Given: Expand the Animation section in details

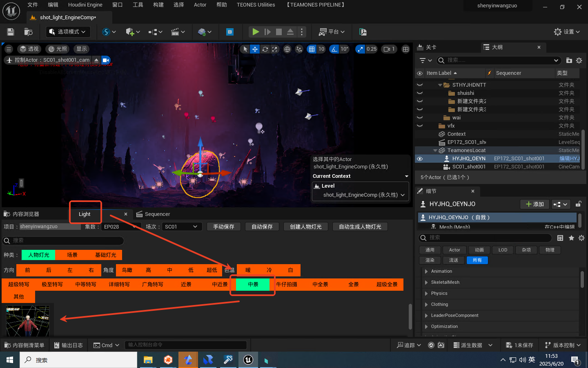Looking at the screenshot, I should pos(426,272).
